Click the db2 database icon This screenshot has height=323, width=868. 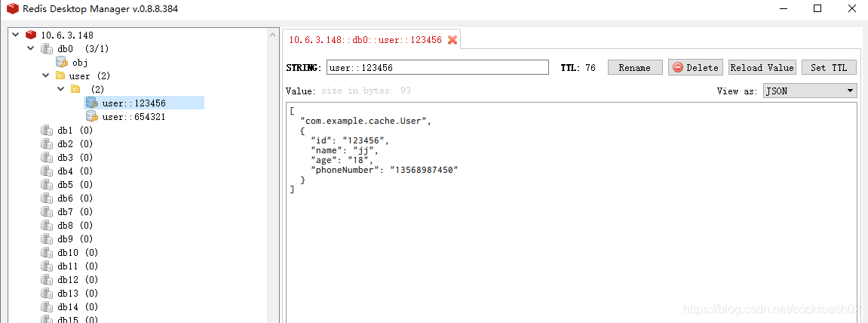pos(47,143)
